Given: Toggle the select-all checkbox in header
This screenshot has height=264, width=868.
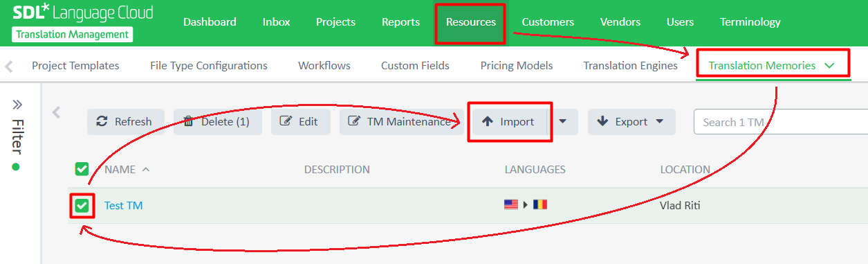Looking at the screenshot, I should (x=82, y=169).
